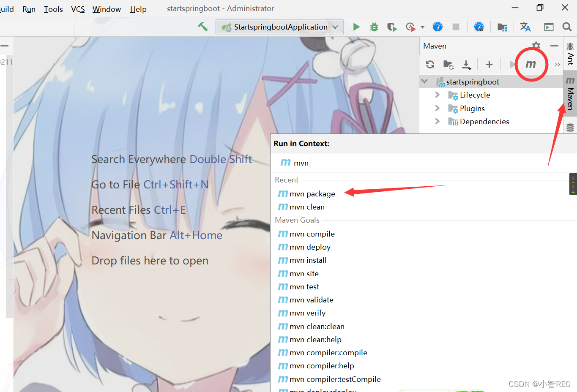Screen dimensions: 577x392
Task: Show more Maven toolbar actions chevrons
Action: [558, 65]
